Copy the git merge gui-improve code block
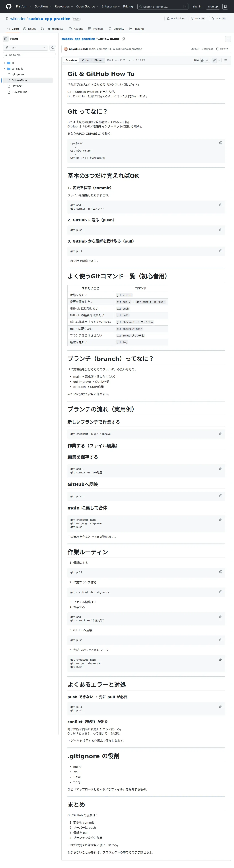This screenshot has height=868, width=234. (x=221, y=519)
